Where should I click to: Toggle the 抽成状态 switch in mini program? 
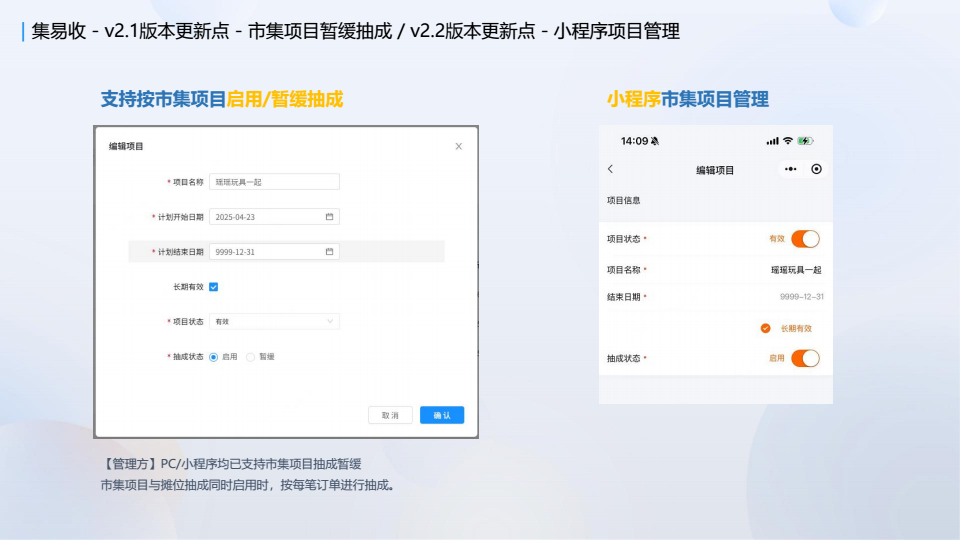805,358
